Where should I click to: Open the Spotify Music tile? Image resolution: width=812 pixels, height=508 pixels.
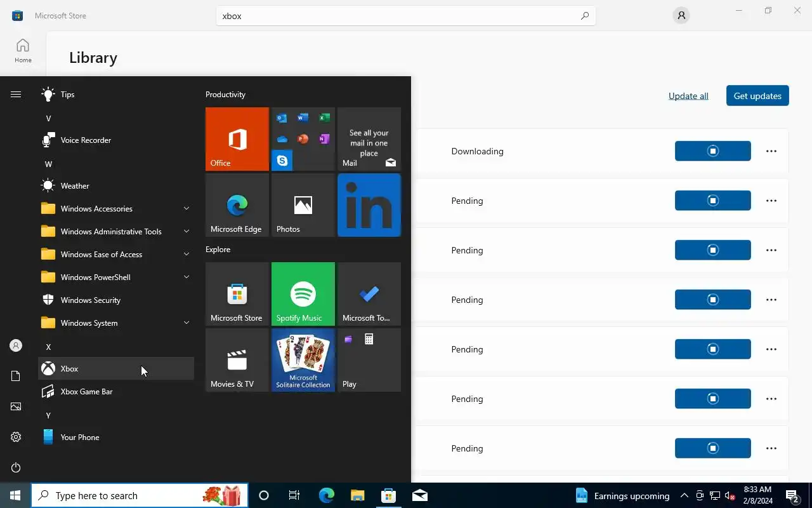point(303,294)
